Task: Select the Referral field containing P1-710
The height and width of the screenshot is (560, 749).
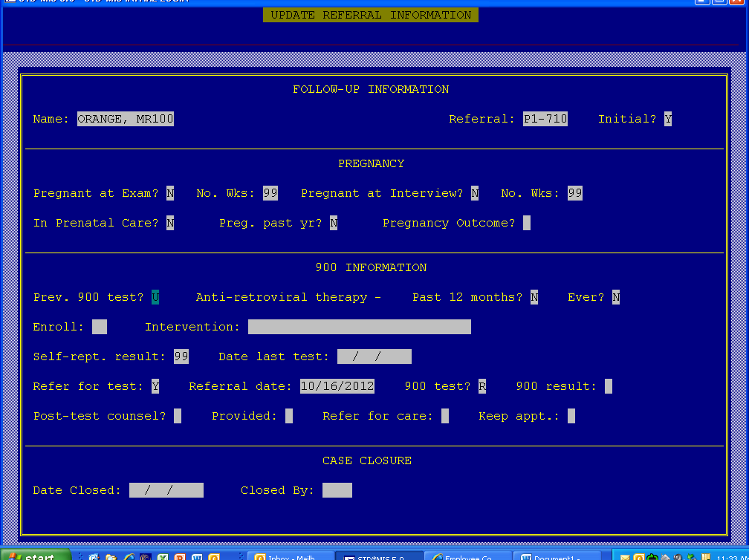Action: tap(545, 119)
